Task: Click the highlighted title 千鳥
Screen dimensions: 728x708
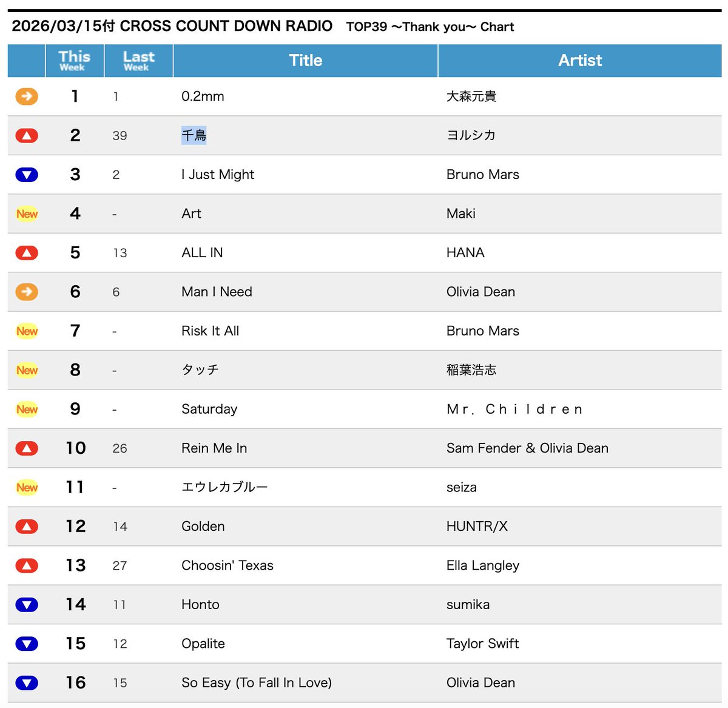Action: (x=194, y=135)
